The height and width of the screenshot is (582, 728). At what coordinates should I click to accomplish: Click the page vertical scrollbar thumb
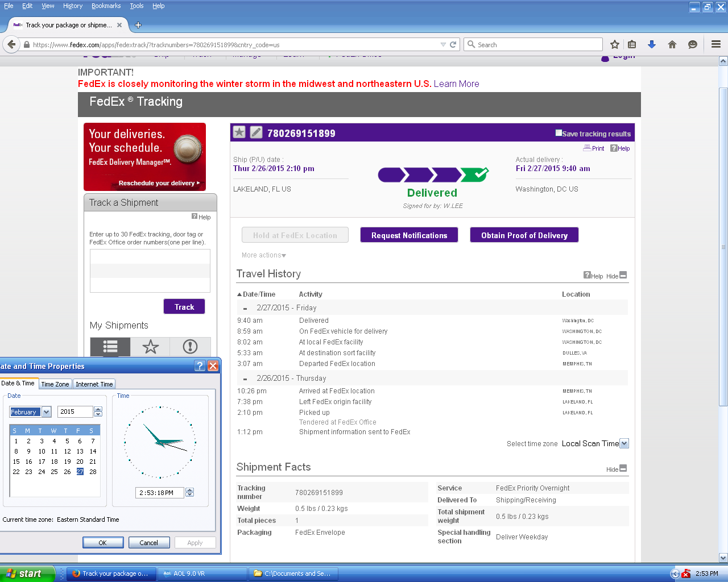[723, 247]
